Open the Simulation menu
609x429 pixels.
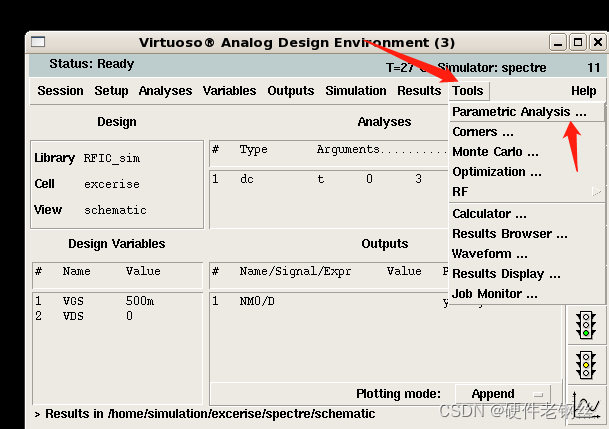pos(356,90)
